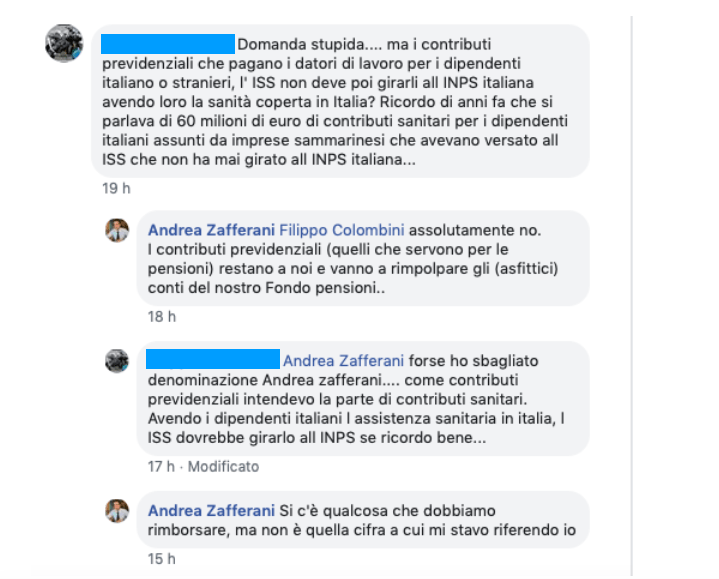Image resolution: width=719 pixels, height=579 pixels.
Task: View edit history via 'Modificato'
Action: (x=223, y=467)
